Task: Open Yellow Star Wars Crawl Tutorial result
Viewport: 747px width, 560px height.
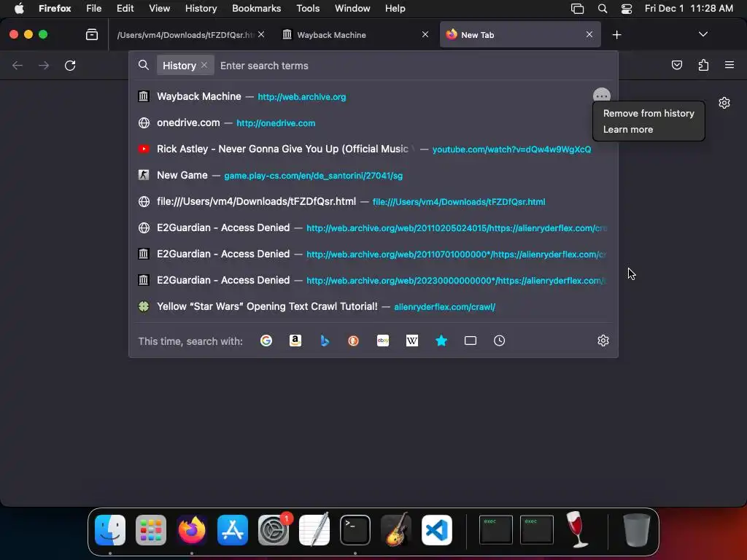Action: point(373,306)
